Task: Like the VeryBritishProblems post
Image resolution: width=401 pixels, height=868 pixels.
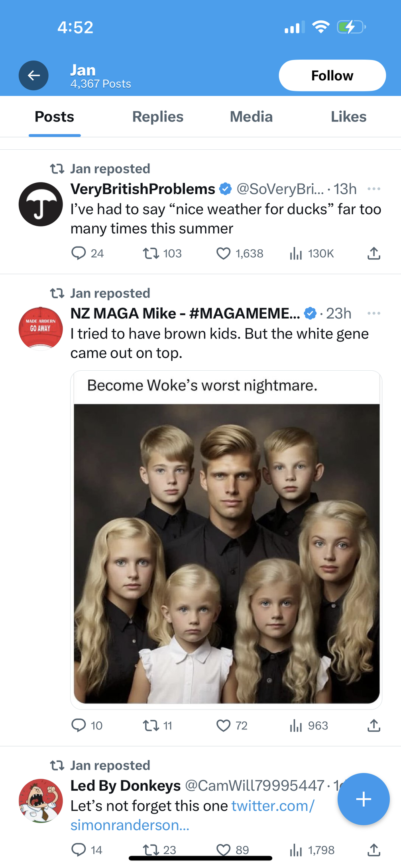Action: click(223, 253)
